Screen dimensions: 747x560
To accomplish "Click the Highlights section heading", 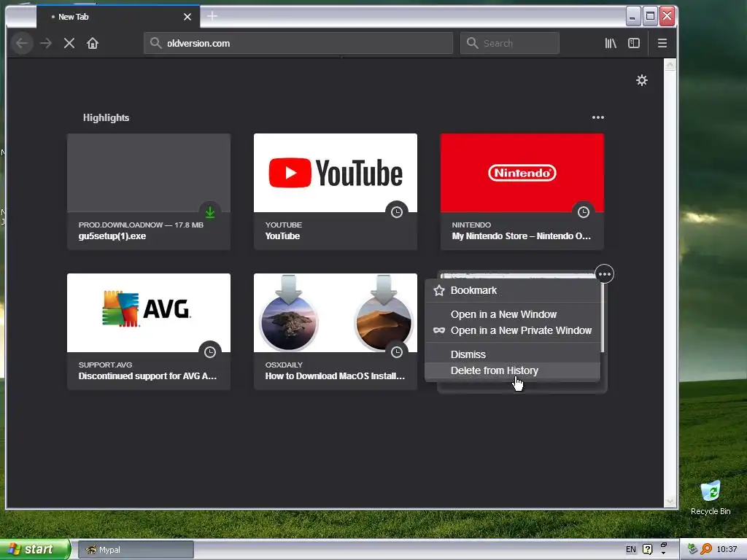I will pyautogui.click(x=107, y=117).
